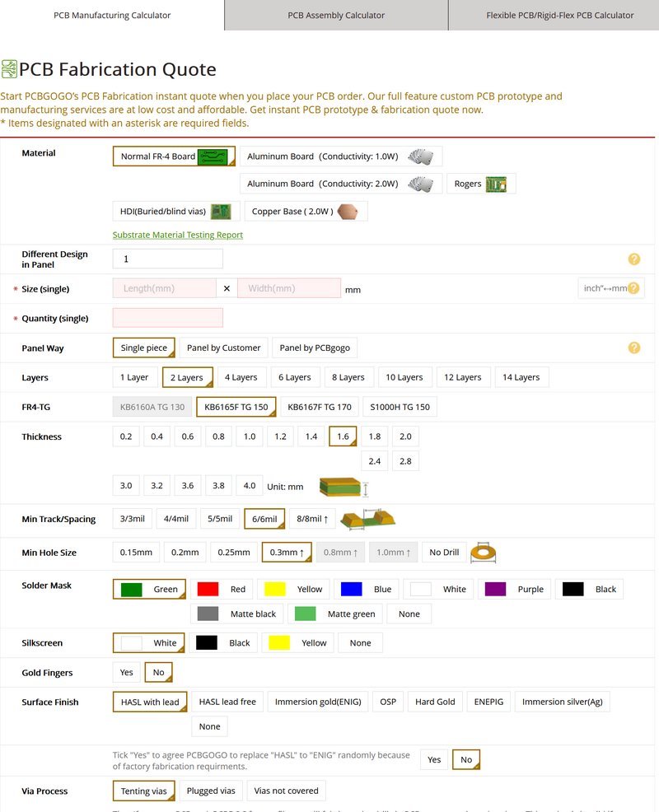This screenshot has height=812, width=659.
Task: Select Panel by Customer option
Action: point(223,348)
